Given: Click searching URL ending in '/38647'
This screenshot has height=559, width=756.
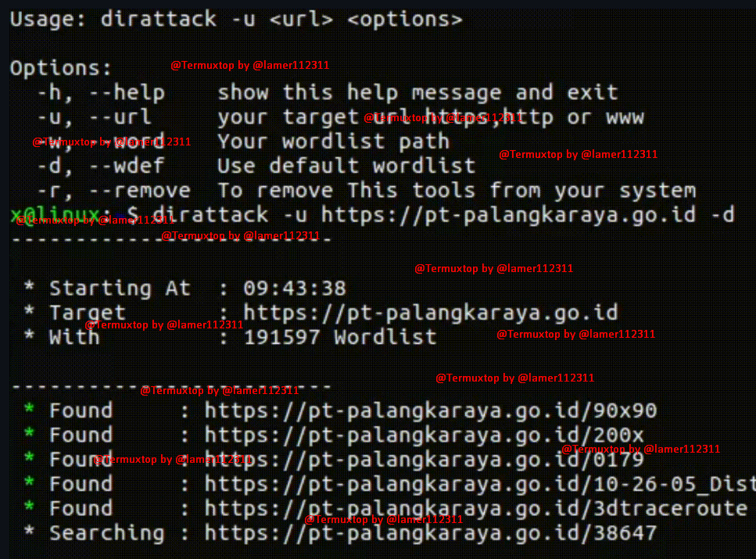Looking at the screenshot, I should [431, 533].
